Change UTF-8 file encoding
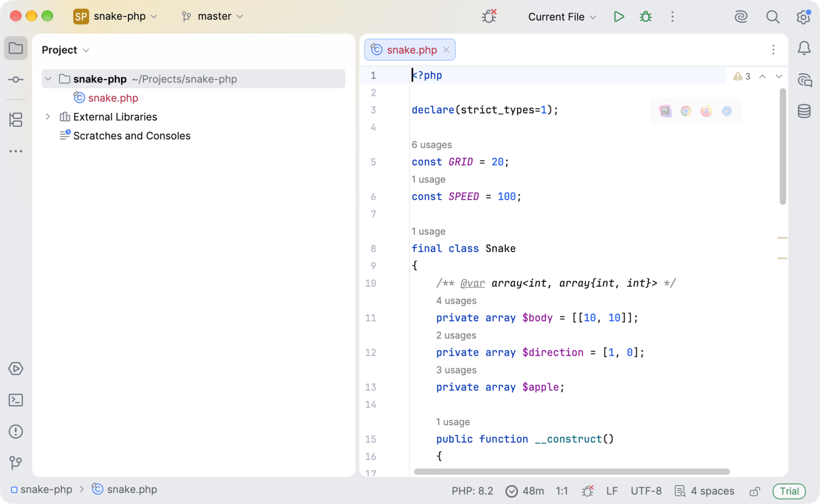The image size is (820, 504). pyautogui.click(x=646, y=491)
